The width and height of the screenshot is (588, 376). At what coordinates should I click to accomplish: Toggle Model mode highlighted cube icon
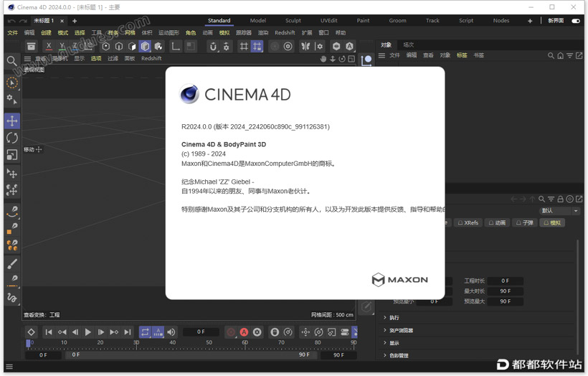[145, 47]
